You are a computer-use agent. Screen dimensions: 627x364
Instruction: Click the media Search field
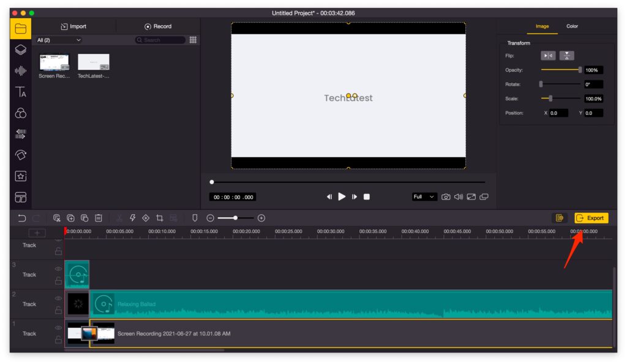[x=160, y=40]
